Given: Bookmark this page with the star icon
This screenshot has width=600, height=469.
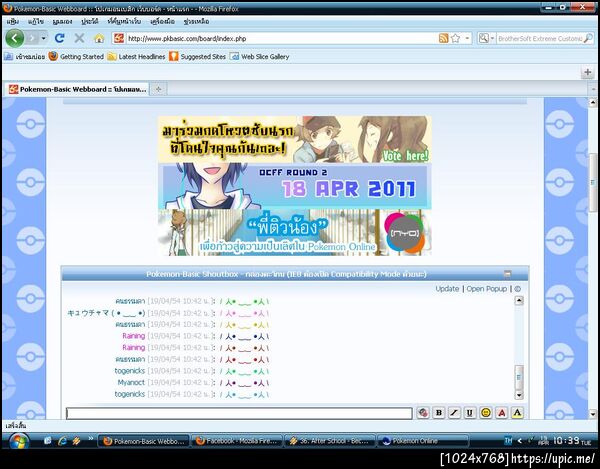Looking at the screenshot, I should pos(455,38).
